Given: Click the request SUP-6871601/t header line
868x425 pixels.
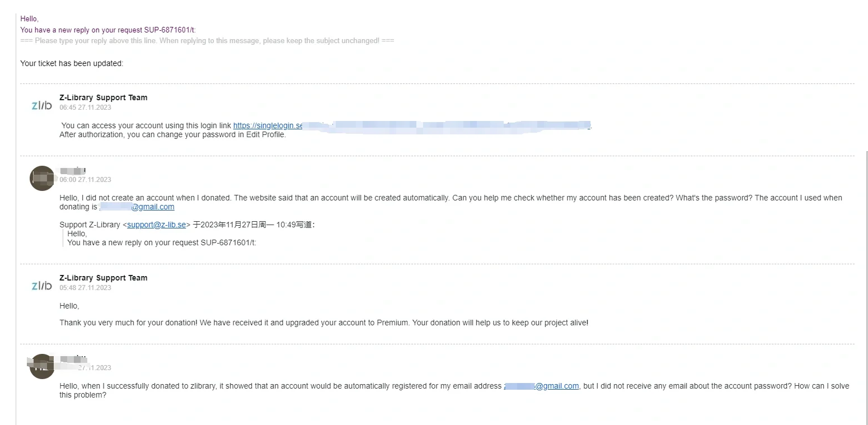Looking at the screenshot, I should [x=108, y=30].
